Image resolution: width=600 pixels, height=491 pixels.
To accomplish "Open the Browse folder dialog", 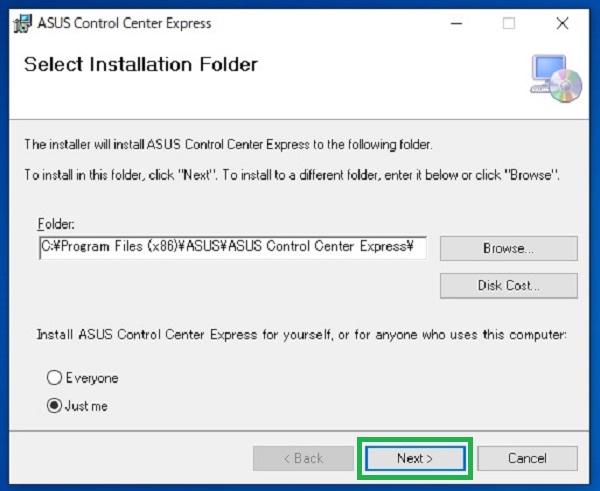I will (509, 248).
